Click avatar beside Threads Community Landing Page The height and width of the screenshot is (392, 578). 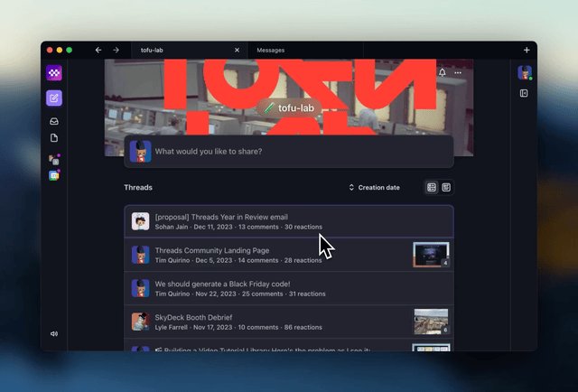141,255
